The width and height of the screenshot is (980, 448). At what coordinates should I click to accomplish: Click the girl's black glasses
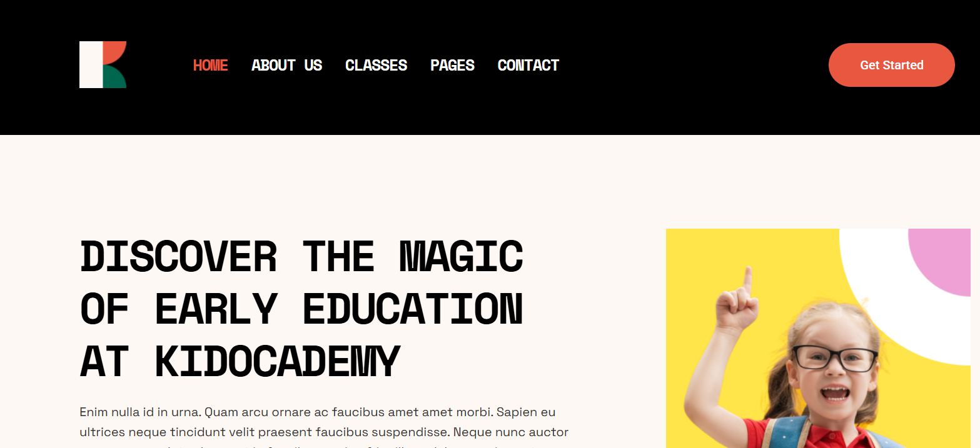pyautogui.click(x=835, y=359)
